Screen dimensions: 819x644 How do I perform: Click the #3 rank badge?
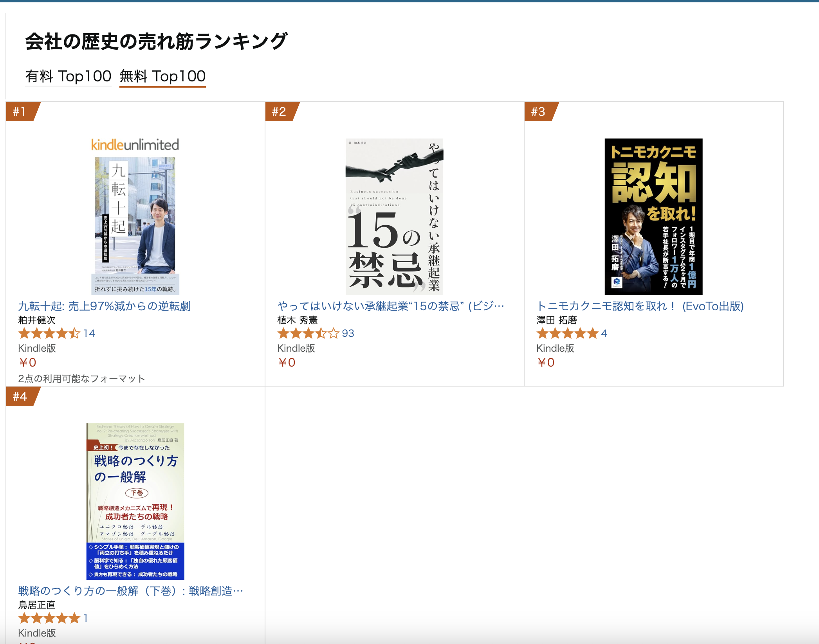point(541,112)
